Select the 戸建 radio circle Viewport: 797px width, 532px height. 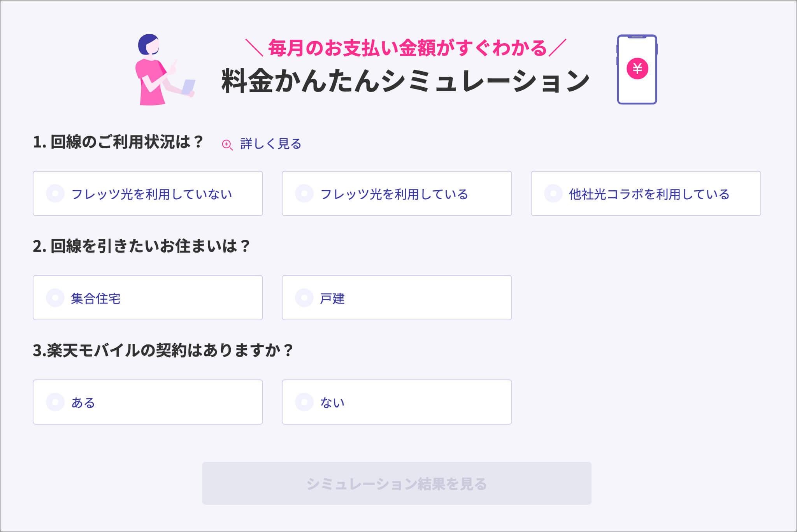(x=304, y=298)
